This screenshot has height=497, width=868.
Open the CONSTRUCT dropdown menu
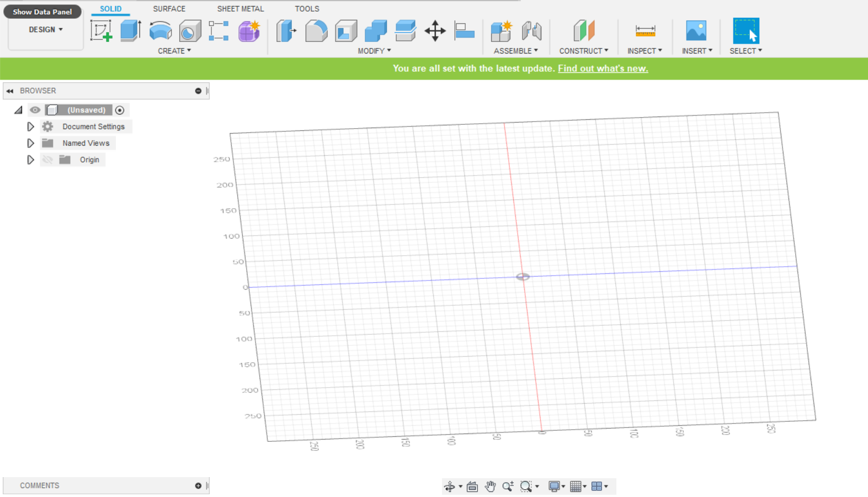(x=584, y=51)
